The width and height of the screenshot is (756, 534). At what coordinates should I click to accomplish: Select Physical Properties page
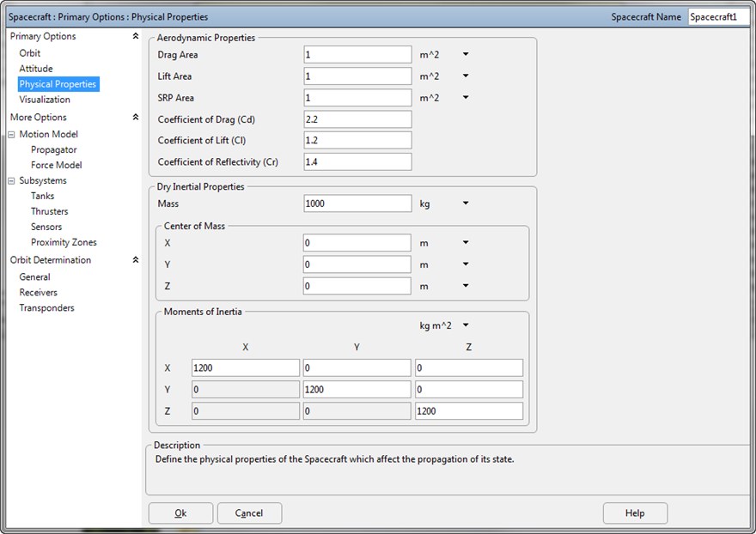click(x=58, y=84)
